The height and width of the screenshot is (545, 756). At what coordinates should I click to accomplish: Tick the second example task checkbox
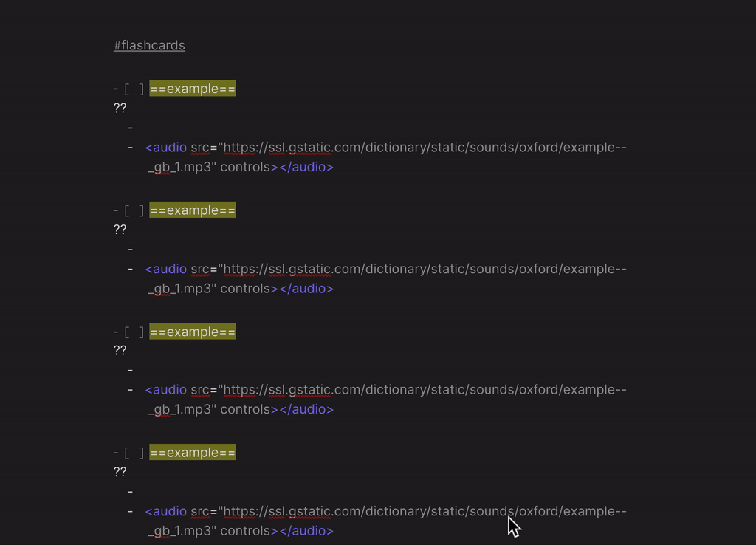[x=134, y=210]
